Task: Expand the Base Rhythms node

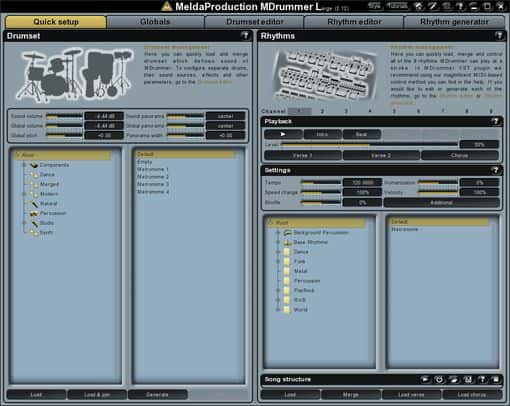Action: 278,242
